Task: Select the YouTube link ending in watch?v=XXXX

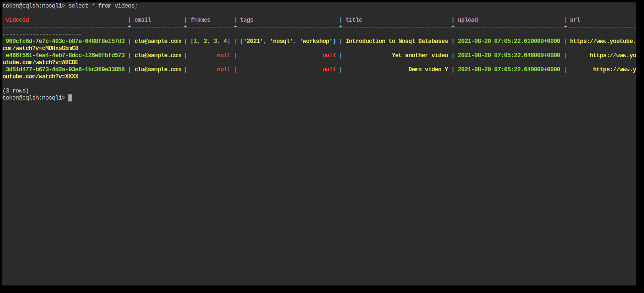Action: click(x=41, y=76)
